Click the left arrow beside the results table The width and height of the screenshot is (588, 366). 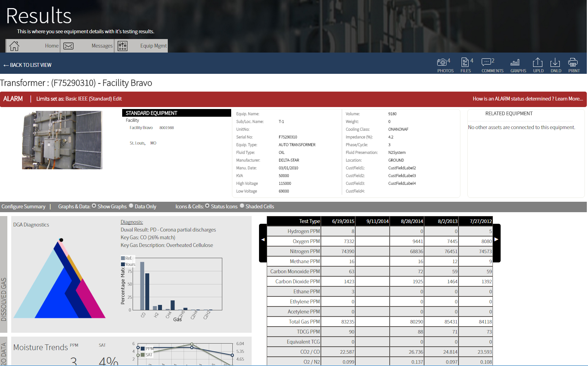(x=262, y=239)
